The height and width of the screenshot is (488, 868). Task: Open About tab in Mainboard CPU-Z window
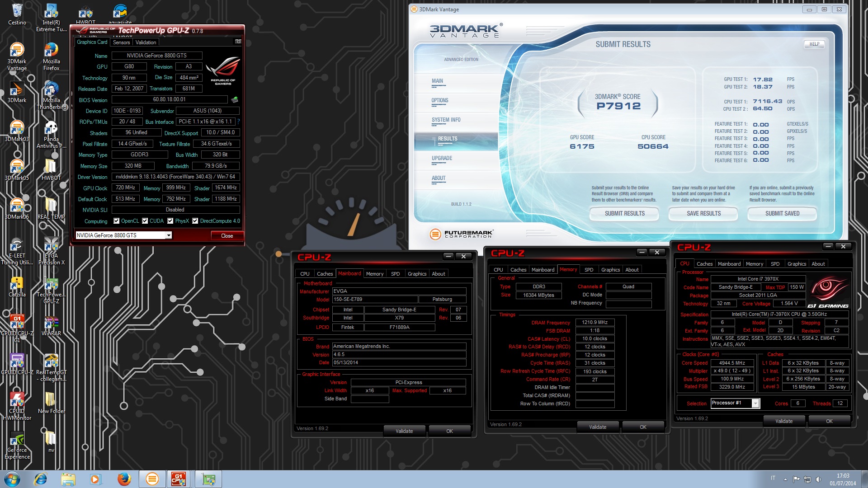(438, 274)
